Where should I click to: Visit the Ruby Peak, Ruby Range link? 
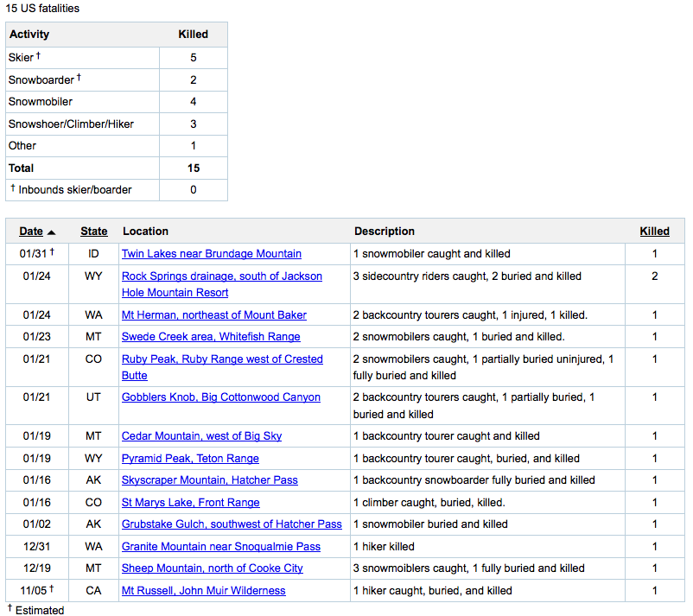pos(222,367)
